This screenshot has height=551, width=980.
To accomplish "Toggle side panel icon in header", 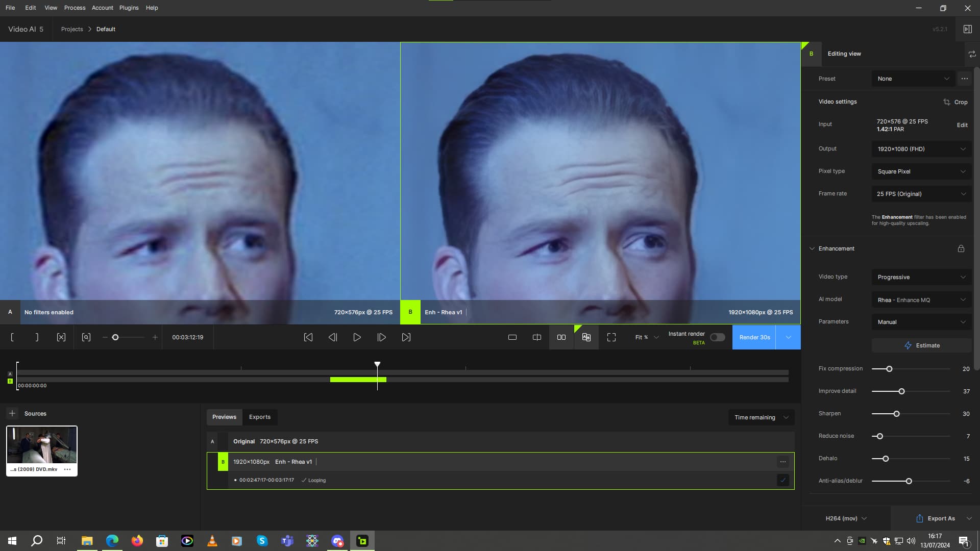I will coord(967,29).
